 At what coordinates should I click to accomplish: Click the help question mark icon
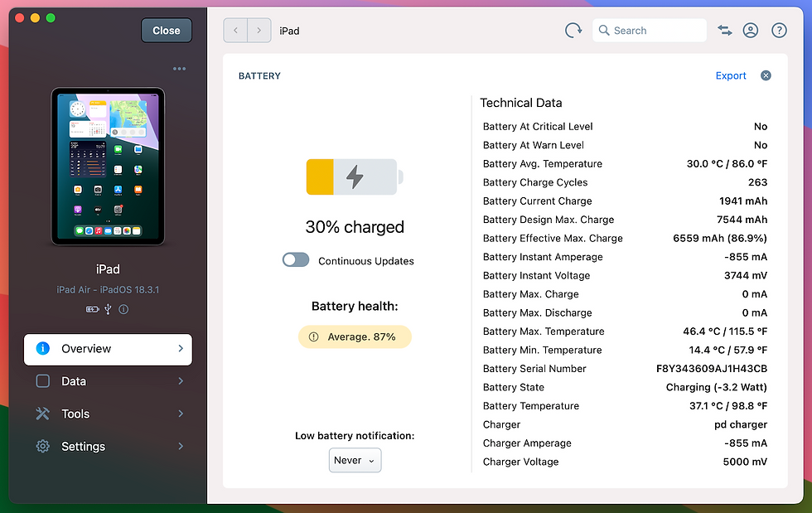tap(779, 31)
